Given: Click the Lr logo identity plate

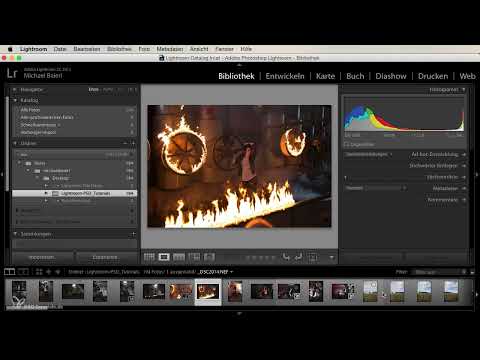Looking at the screenshot, I should point(12,73).
